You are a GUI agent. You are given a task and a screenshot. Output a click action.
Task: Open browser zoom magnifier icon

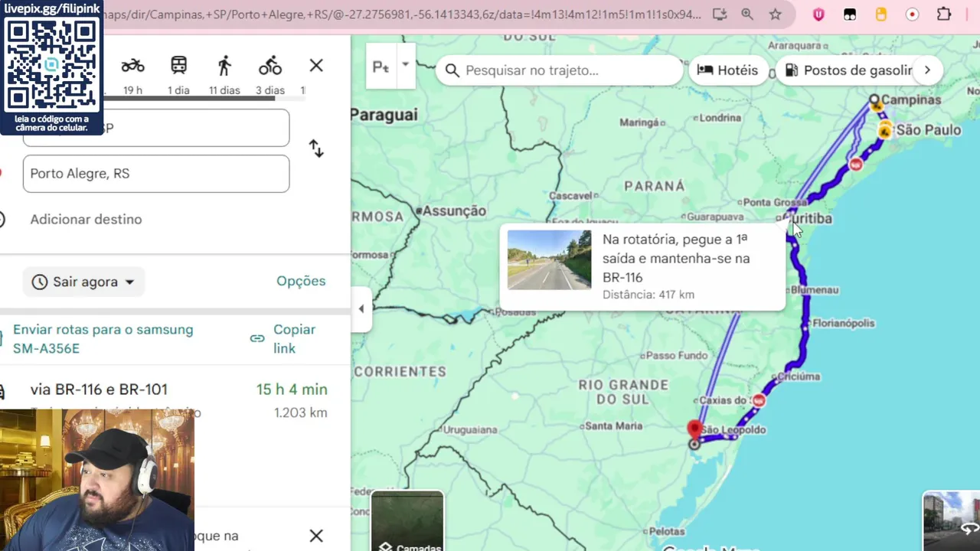coord(747,15)
